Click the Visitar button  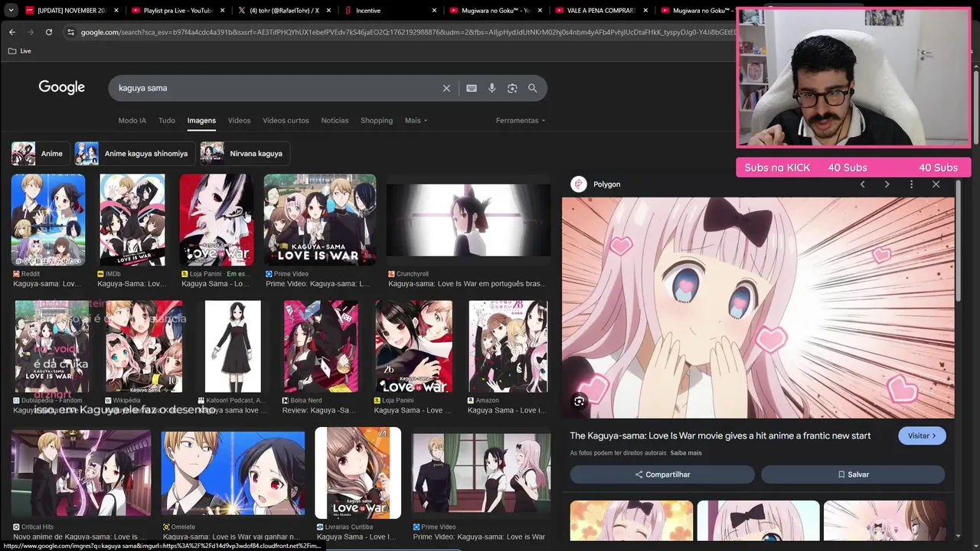[922, 435]
